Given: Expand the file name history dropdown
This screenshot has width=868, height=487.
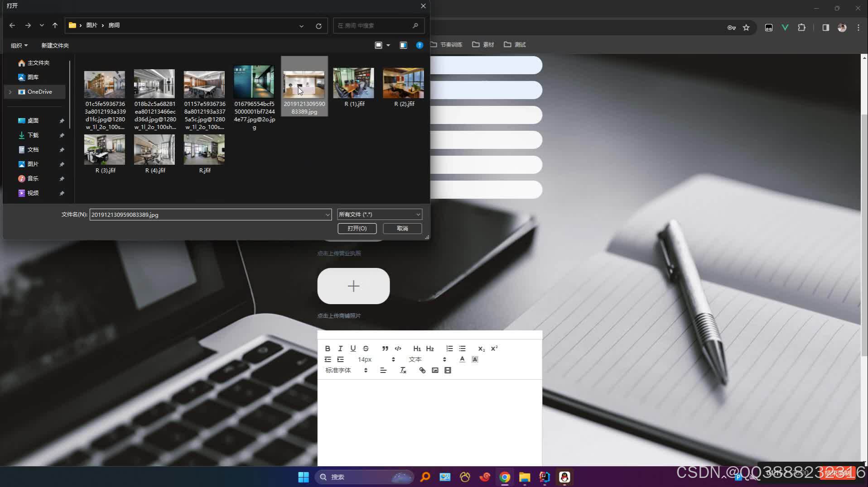Looking at the screenshot, I should point(328,215).
